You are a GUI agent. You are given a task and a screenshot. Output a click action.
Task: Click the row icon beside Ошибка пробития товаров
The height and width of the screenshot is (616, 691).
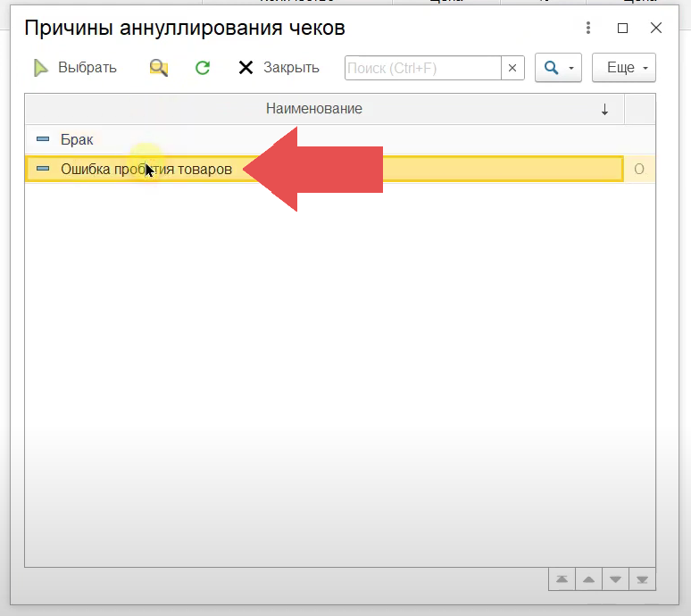43,169
